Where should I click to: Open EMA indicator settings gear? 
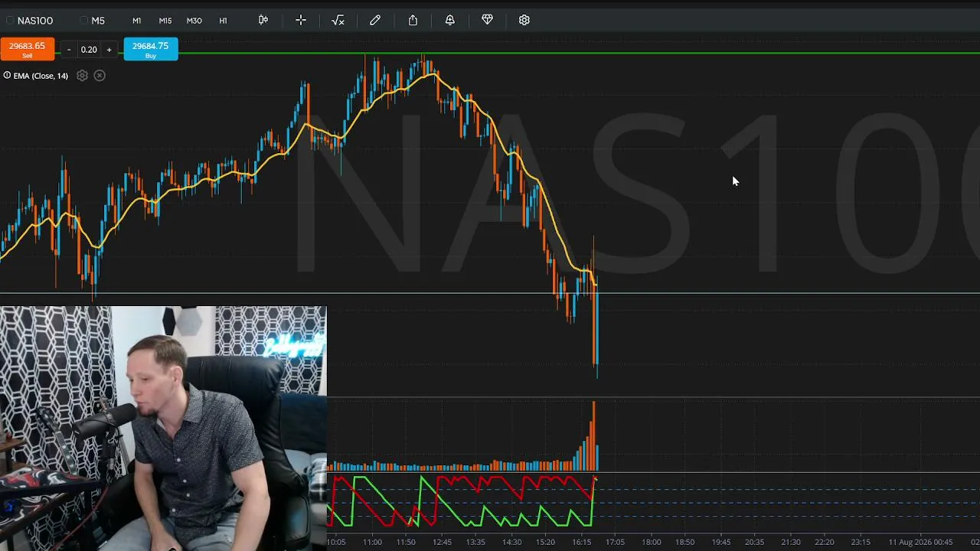pos(82,76)
